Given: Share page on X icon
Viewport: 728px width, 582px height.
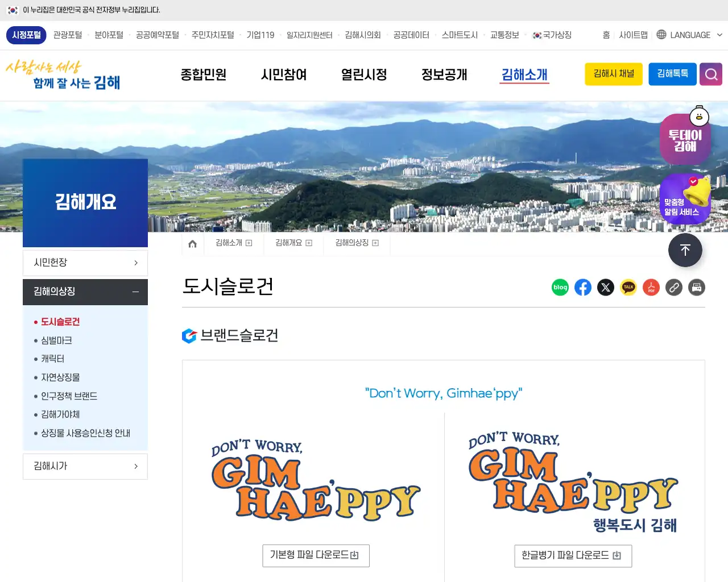Looking at the screenshot, I should [x=606, y=288].
